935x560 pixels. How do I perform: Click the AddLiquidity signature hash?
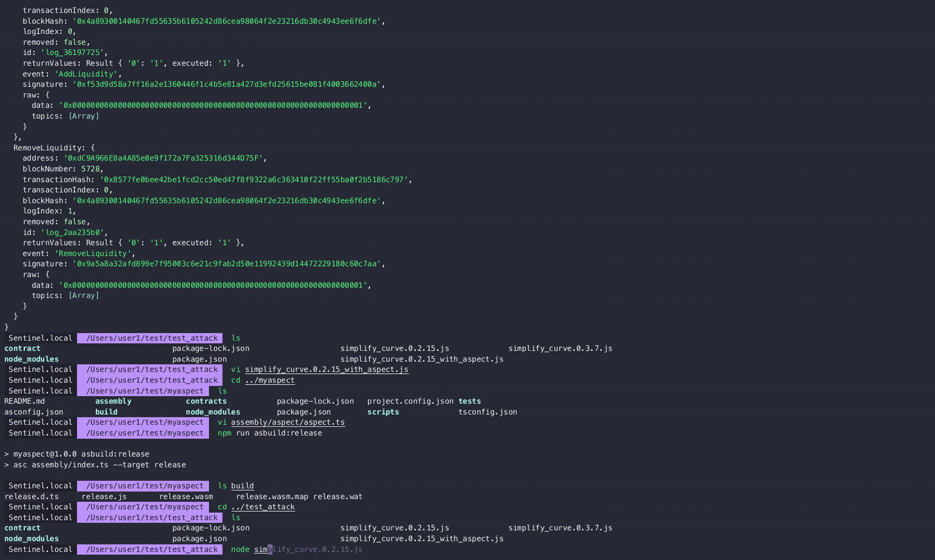pyautogui.click(x=229, y=85)
